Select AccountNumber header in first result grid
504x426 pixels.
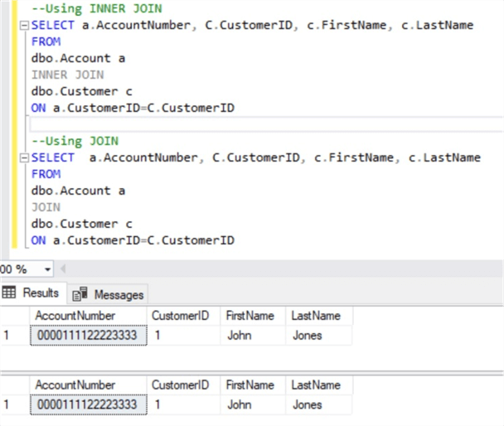tap(89, 316)
